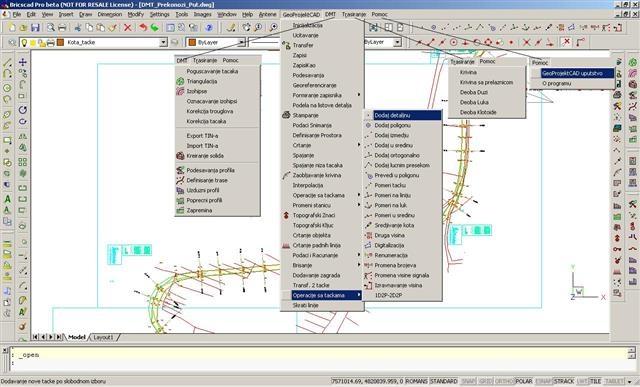Toggle TILE mode in the status bar
This screenshot has width=640, height=387.
pyautogui.click(x=595, y=381)
